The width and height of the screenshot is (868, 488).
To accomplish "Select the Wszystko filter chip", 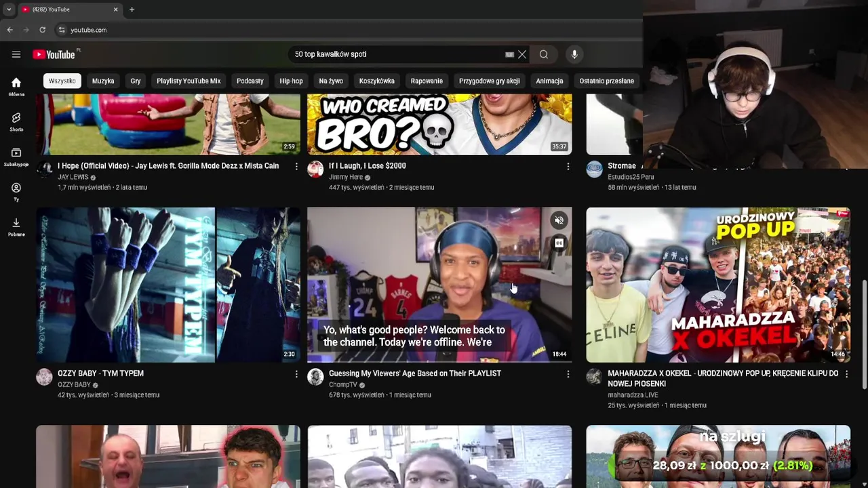I will pos(62,81).
